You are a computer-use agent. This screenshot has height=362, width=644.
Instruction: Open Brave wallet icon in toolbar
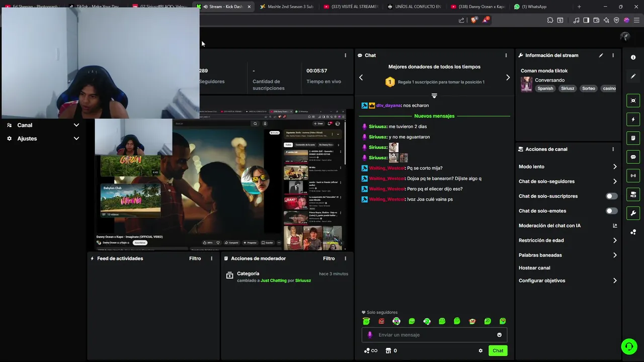[x=596, y=20]
